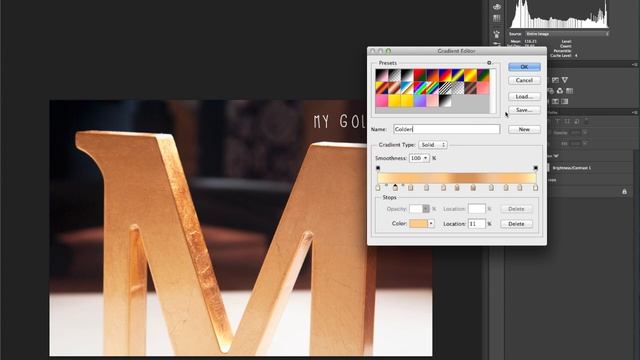Choose the black-to-white preset in last row
Image resolution: width=640 pixels, height=360 pixels.
tap(445, 101)
